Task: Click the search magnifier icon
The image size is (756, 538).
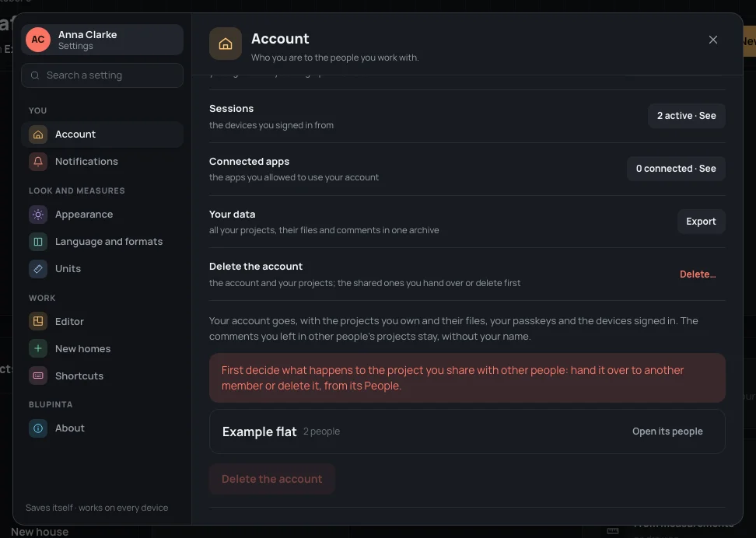Action: coord(35,75)
